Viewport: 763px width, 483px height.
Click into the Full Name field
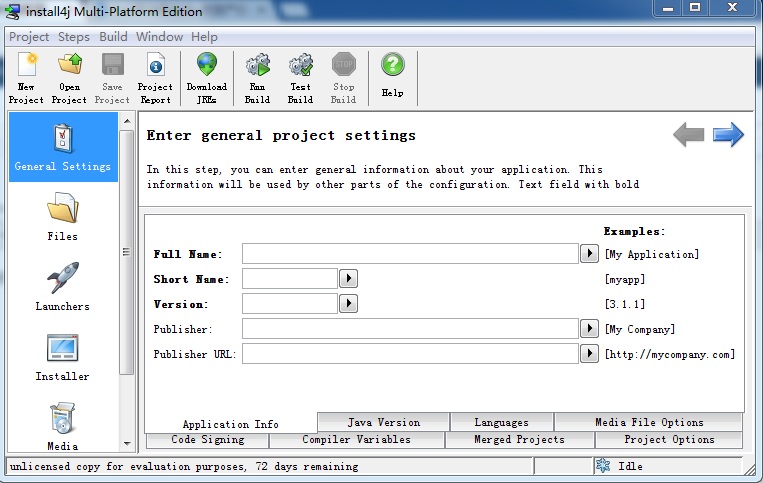click(410, 253)
